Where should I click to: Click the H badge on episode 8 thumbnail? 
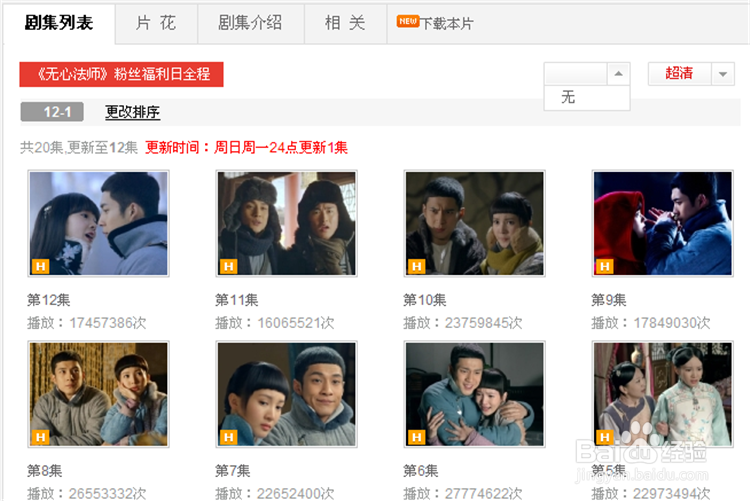(x=41, y=437)
